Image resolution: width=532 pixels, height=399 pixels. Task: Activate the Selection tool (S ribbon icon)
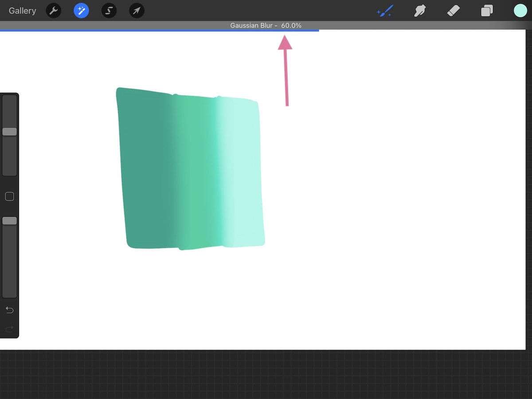point(109,11)
